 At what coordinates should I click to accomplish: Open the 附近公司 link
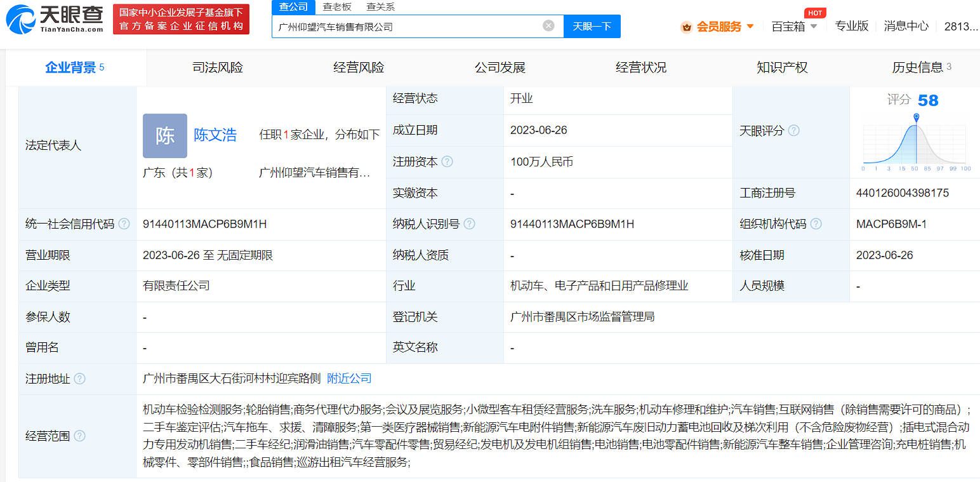(349, 378)
